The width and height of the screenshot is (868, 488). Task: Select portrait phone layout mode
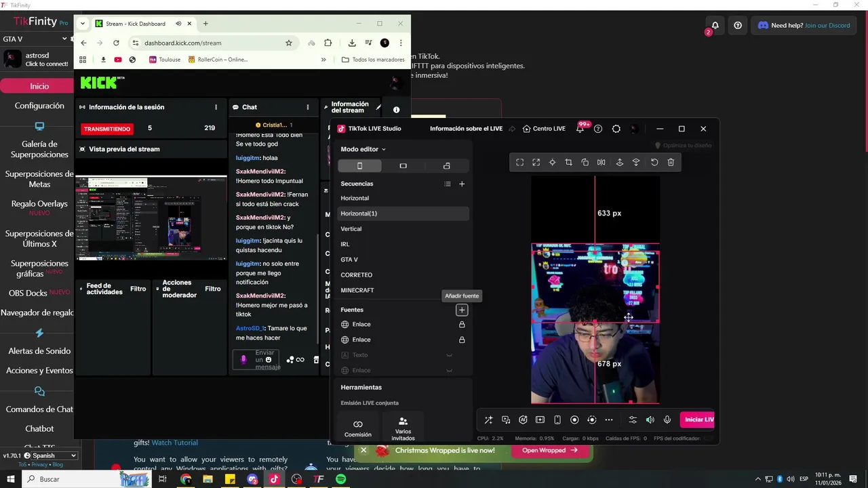359,166
